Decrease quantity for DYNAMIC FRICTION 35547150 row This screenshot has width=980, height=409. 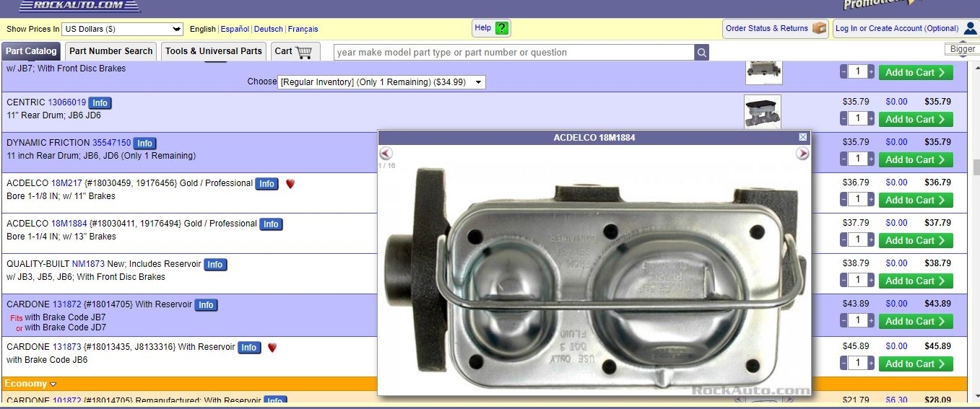(844, 159)
